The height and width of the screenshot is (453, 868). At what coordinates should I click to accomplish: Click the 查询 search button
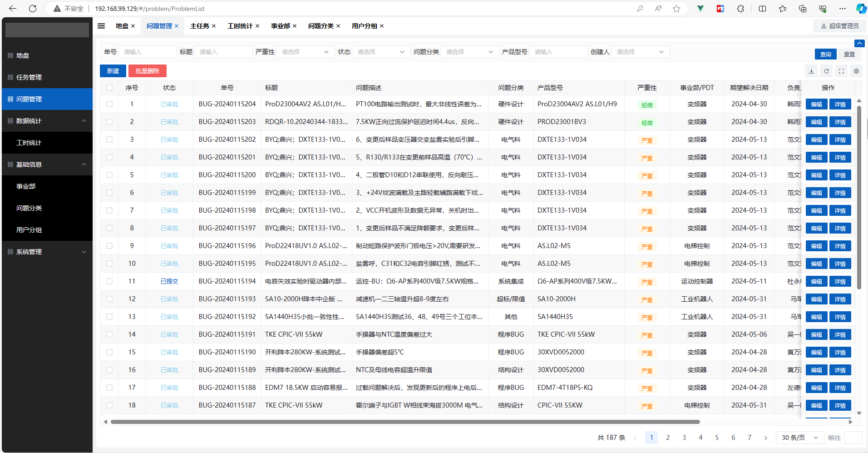(826, 54)
